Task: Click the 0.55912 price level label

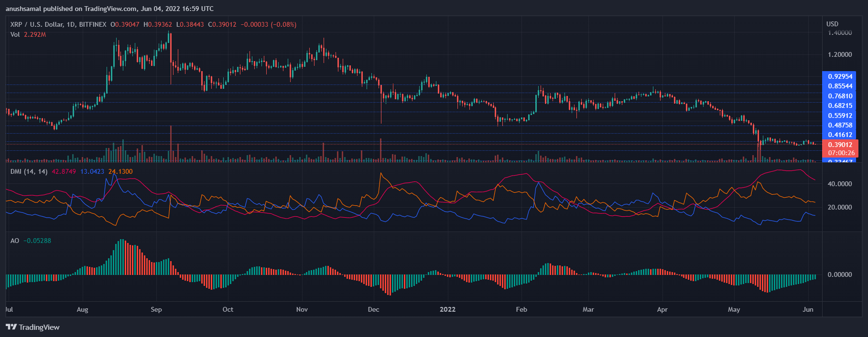Action: pos(840,116)
